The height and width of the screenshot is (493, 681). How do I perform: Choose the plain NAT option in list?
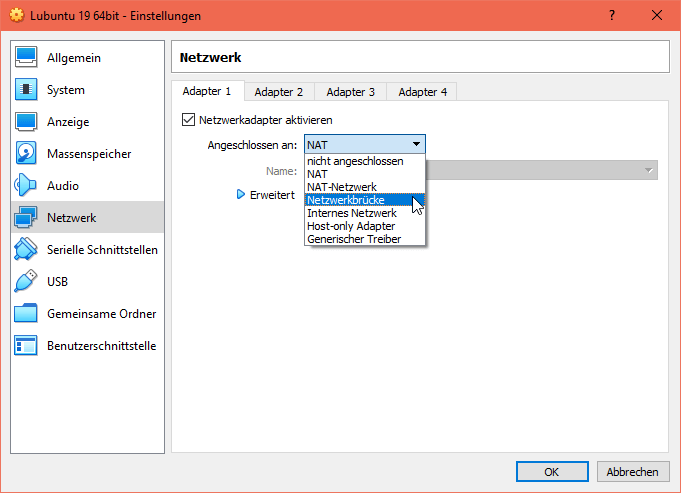pos(365,174)
